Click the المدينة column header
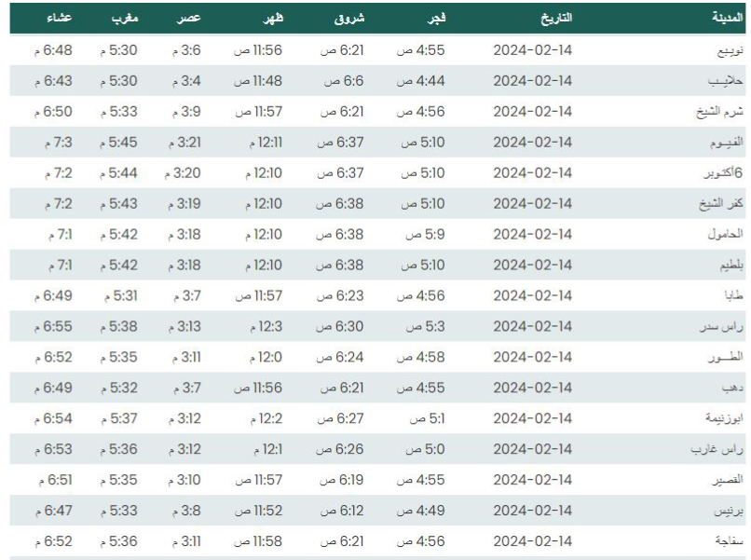The image size is (751, 560). (727, 18)
